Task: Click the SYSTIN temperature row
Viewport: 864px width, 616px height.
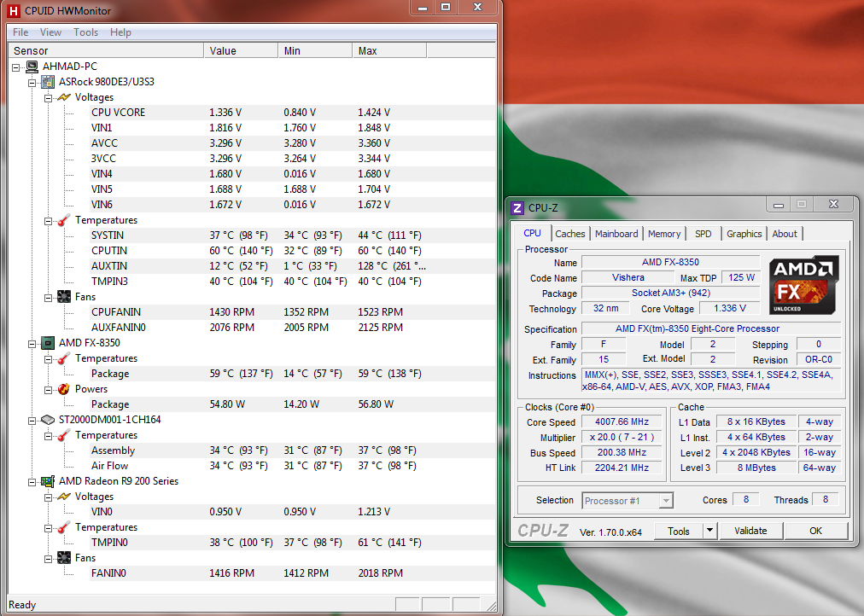Action: tap(292, 235)
